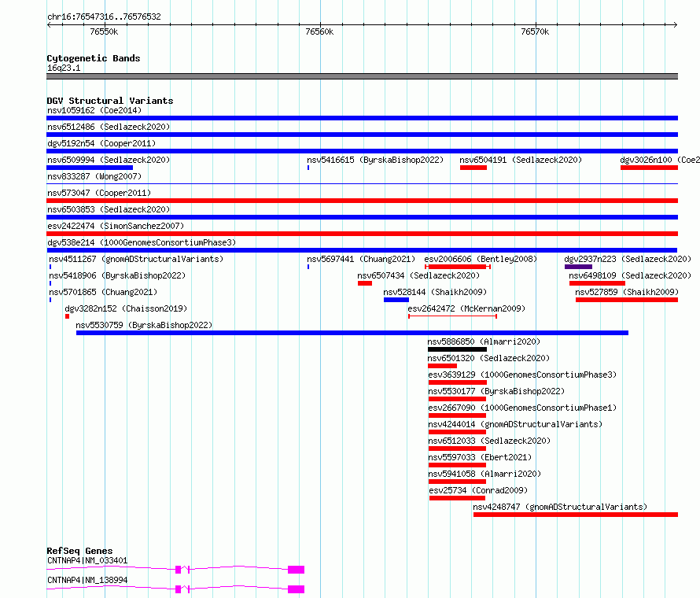This screenshot has width=700, height=598.
Task: Click the DGV Structural Variants track title
Action: pyautogui.click(x=110, y=101)
